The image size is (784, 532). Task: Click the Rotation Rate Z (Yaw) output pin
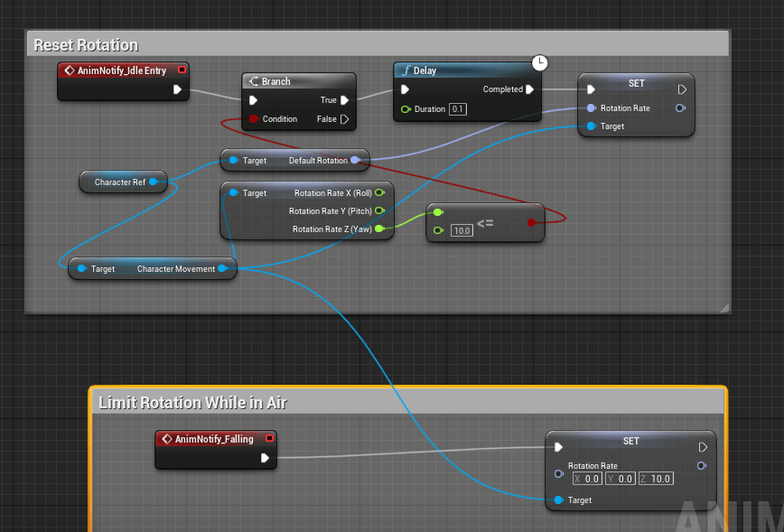tap(380, 229)
